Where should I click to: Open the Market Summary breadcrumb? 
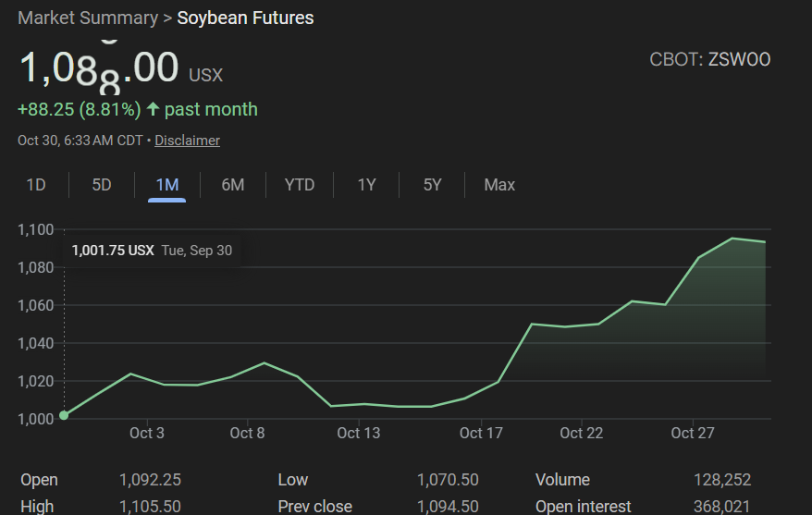click(x=87, y=18)
